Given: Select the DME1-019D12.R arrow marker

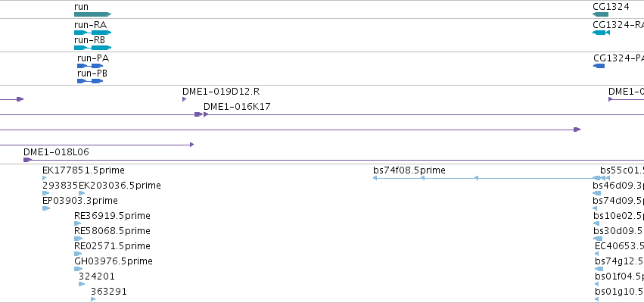Looking at the screenshot, I should pos(185,99).
